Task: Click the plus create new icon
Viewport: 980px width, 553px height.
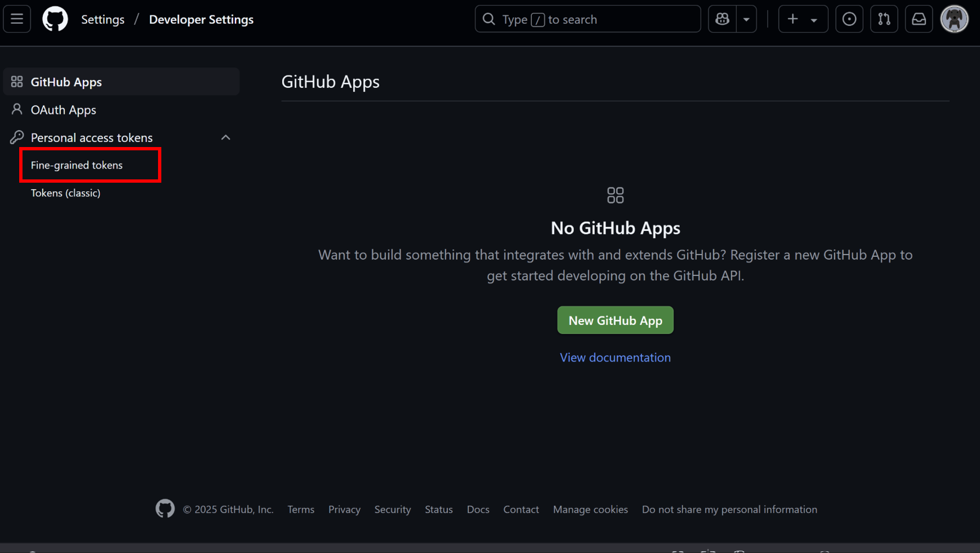Action: [792, 19]
